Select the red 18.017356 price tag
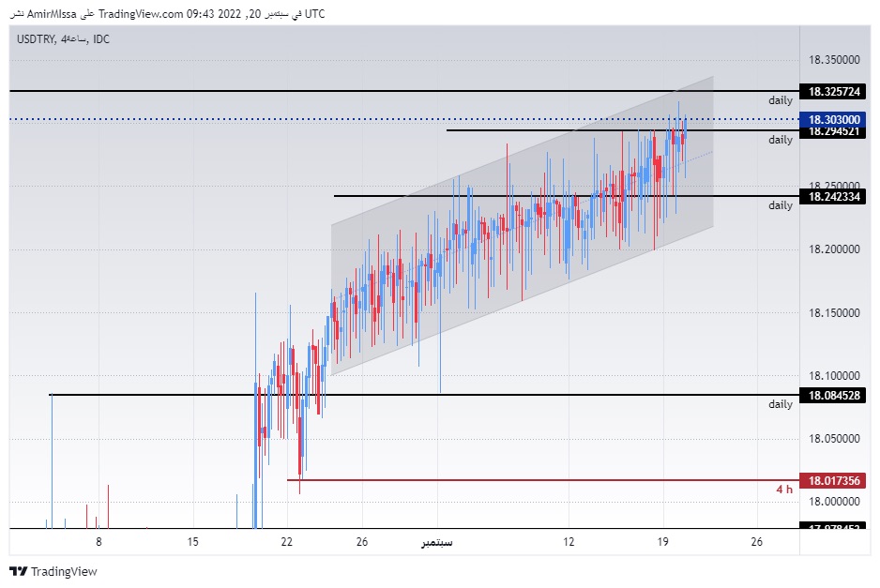The width and height of the screenshot is (880, 588). pyautogui.click(x=836, y=479)
